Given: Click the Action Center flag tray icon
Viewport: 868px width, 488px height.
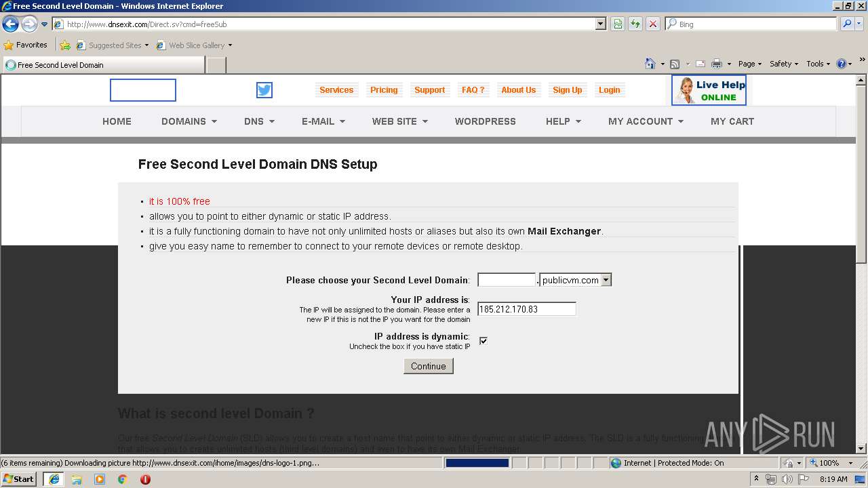Looking at the screenshot, I should 803,479.
